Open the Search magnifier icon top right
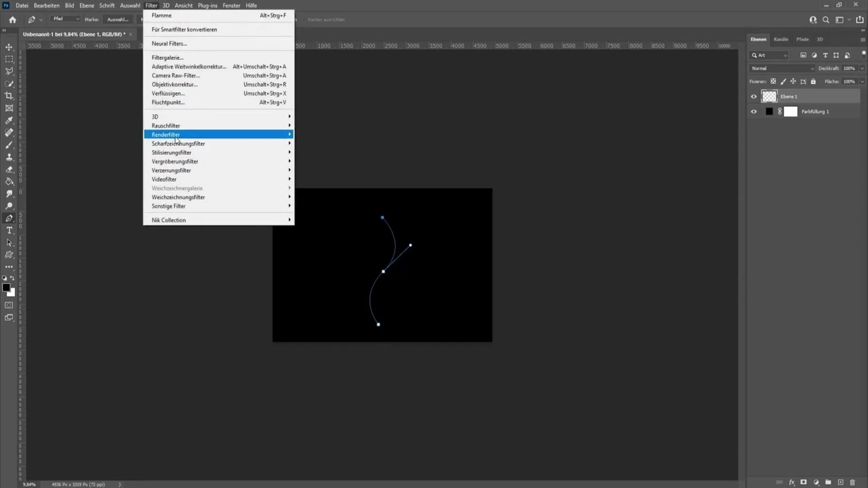The image size is (868, 488). [x=826, y=20]
